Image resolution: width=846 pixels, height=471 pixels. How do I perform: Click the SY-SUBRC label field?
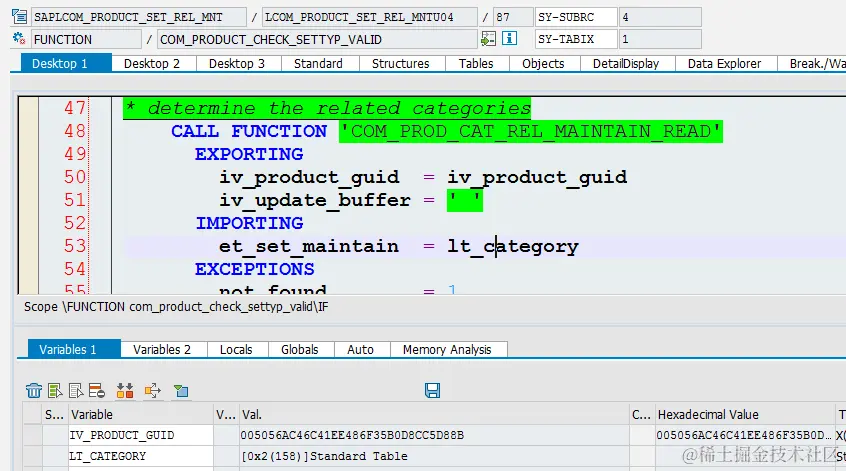point(576,17)
